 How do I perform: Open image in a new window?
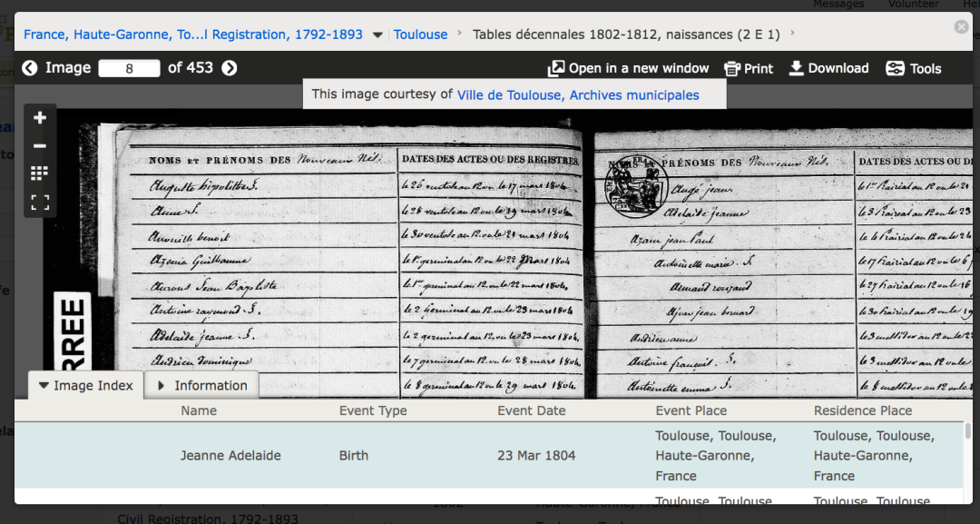click(x=628, y=67)
